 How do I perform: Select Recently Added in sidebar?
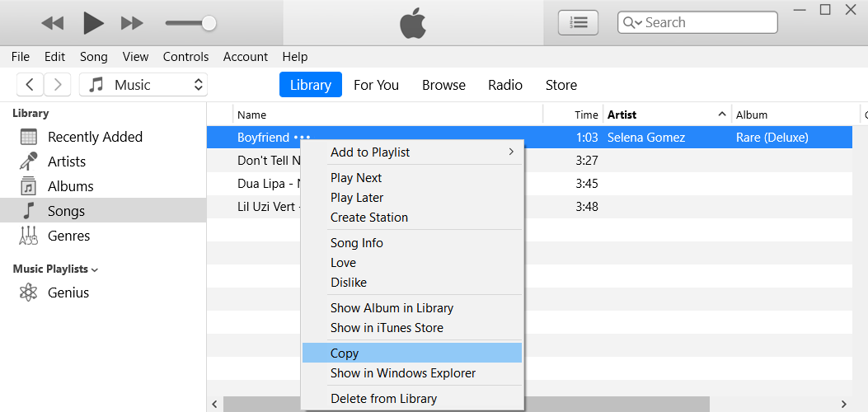coord(103,137)
